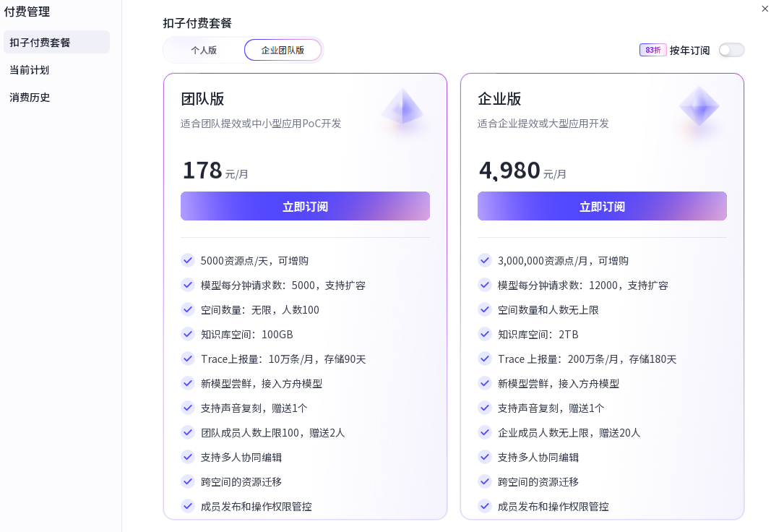Click the checkmark beside 5000资源点/天
771x532 pixels.
pos(188,260)
